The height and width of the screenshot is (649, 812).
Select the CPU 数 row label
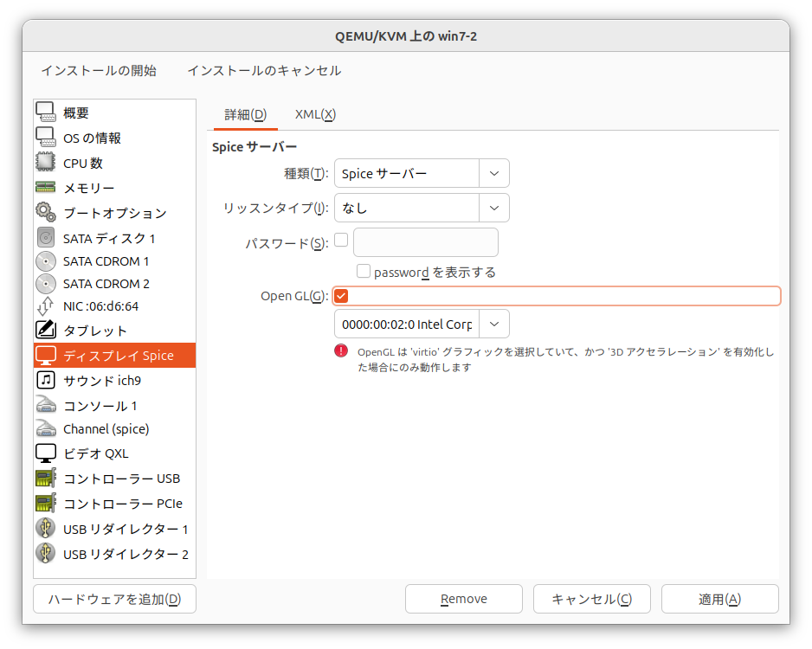(x=83, y=163)
